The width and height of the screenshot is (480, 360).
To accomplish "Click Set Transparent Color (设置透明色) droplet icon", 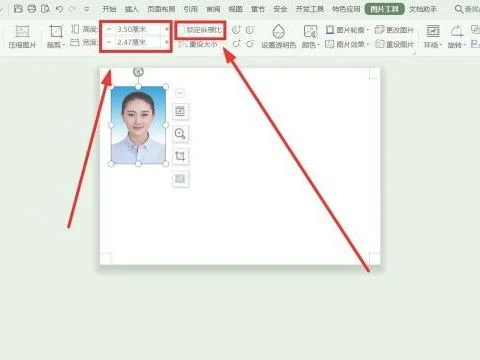I will click(x=278, y=32).
